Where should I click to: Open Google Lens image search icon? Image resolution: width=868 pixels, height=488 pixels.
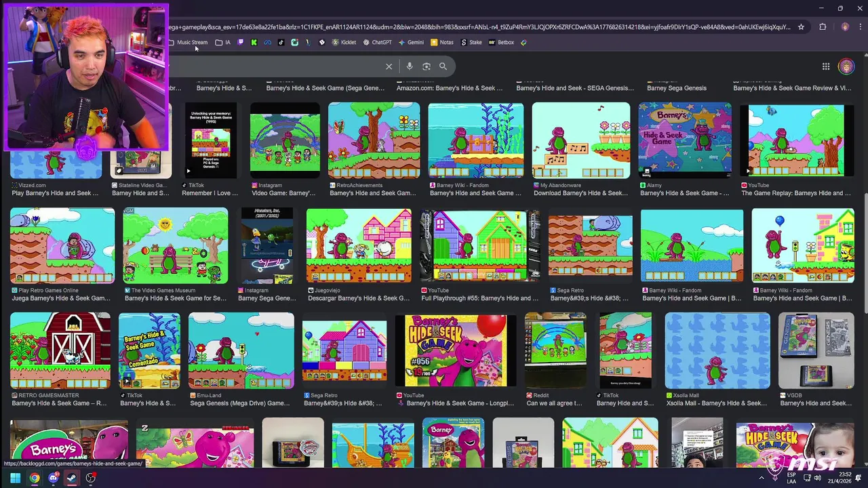click(427, 66)
